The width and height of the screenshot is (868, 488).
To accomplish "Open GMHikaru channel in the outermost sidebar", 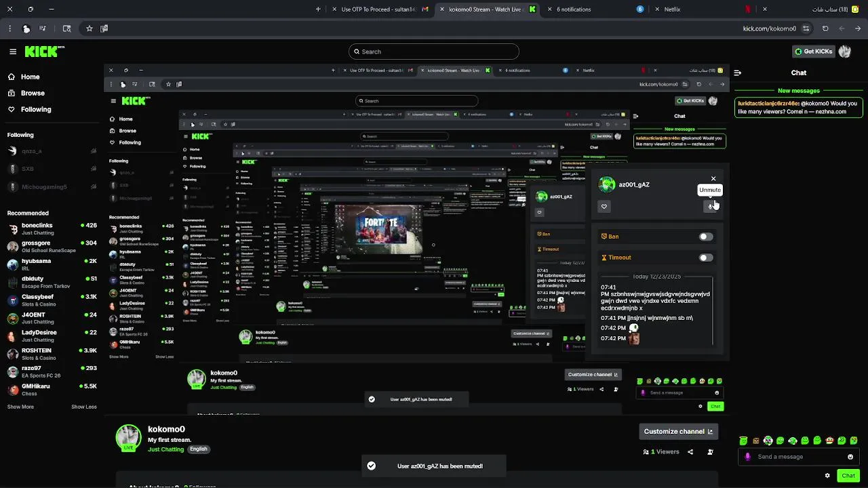I will [52, 390].
